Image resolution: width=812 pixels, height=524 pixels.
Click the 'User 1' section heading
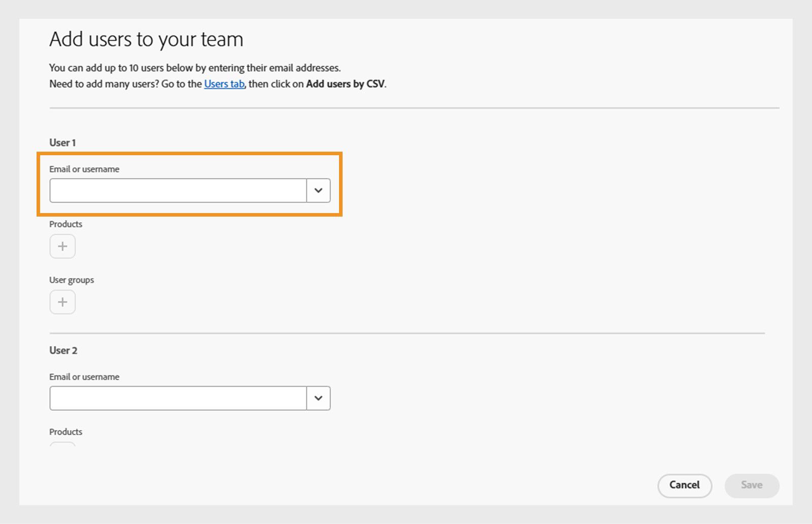62,143
